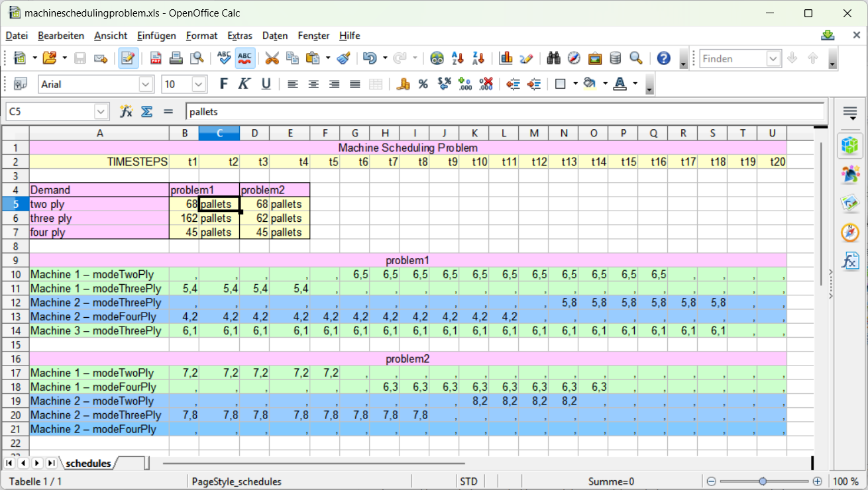Open the Font Color dropdown arrow
Viewport: 868px width, 490px height.
635,84
